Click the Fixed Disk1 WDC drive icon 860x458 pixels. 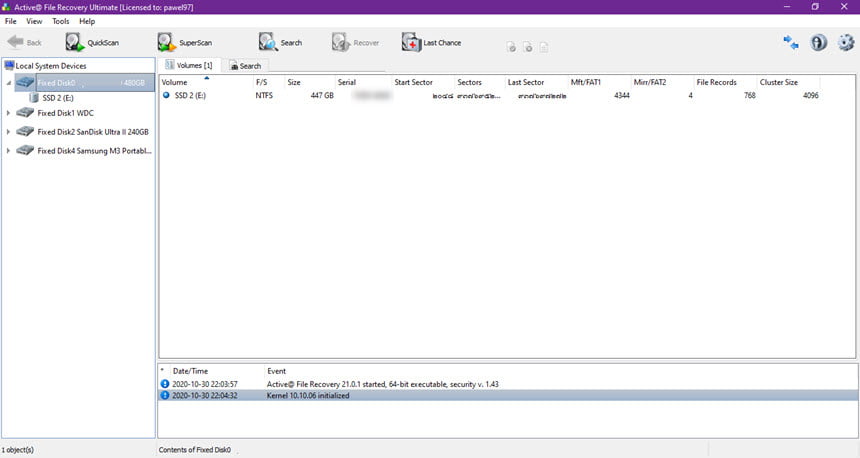(x=25, y=112)
